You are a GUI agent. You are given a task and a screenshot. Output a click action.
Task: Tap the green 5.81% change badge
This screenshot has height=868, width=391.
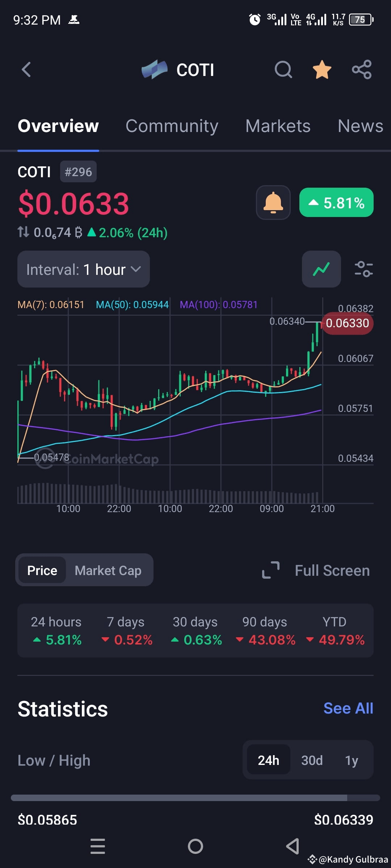click(x=336, y=203)
